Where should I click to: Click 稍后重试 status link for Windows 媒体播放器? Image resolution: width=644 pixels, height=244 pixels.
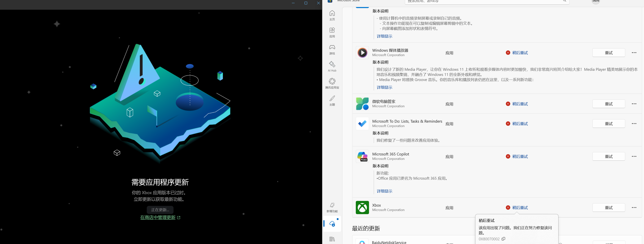[520, 53]
